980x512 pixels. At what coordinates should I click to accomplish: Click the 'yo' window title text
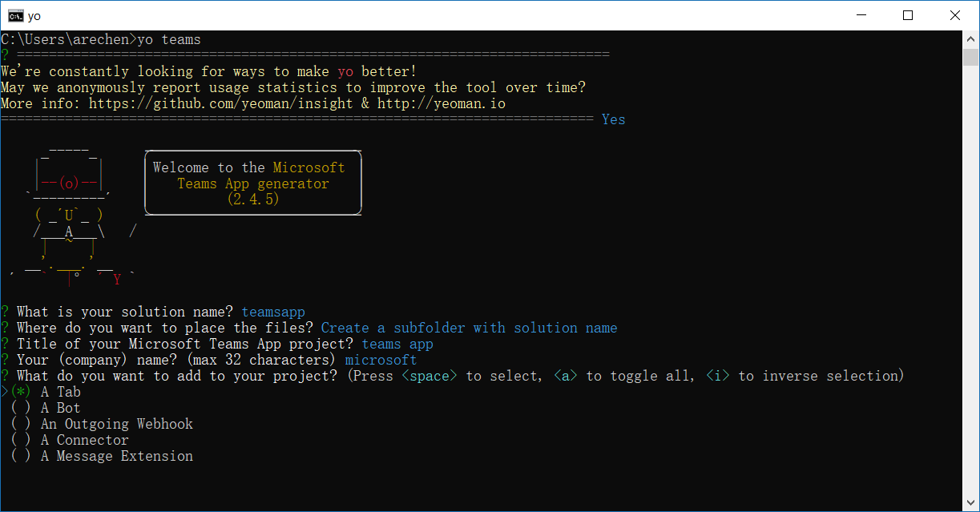coord(34,16)
